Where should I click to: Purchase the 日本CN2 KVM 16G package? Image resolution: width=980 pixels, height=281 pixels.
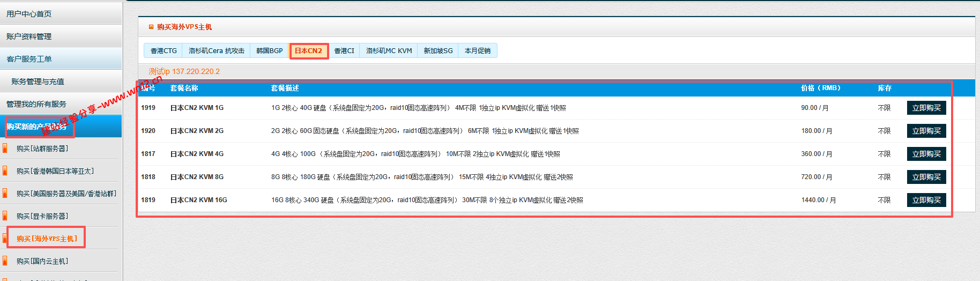coord(926,200)
